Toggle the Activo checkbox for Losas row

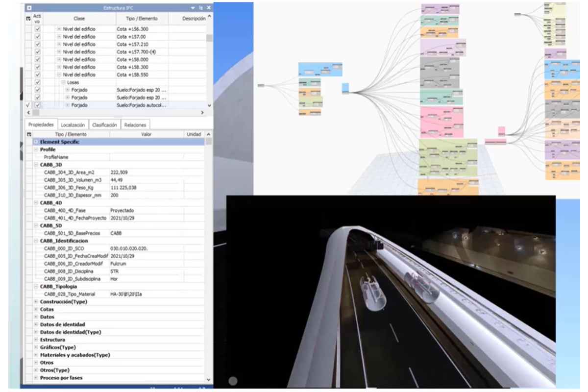click(x=38, y=82)
